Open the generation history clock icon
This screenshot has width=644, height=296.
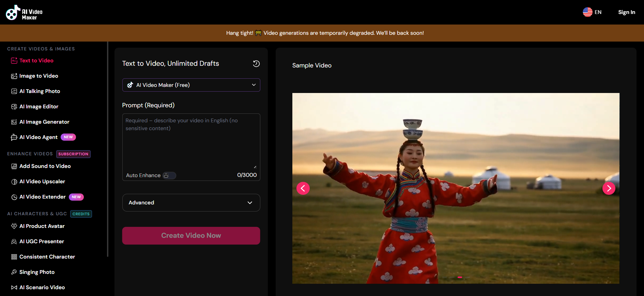[x=256, y=64]
